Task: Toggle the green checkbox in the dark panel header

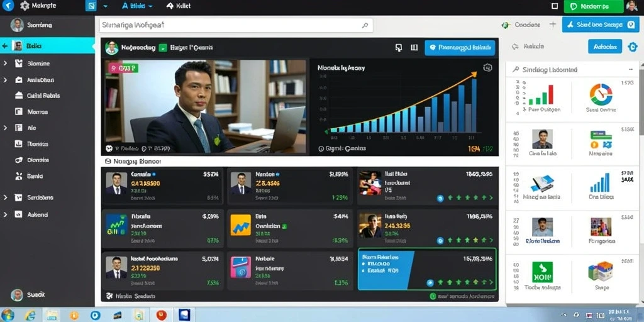Action: tap(163, 48)
